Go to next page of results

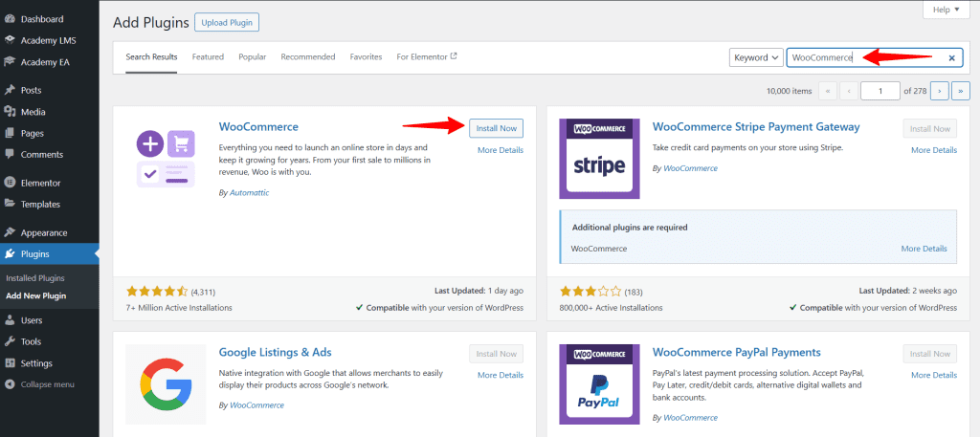[x=940, y=91]
